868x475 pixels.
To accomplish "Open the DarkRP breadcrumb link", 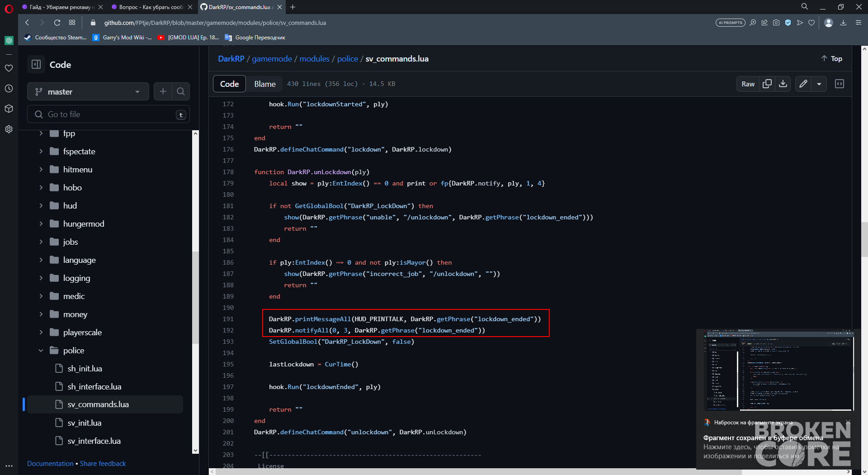I will (231, 59).
